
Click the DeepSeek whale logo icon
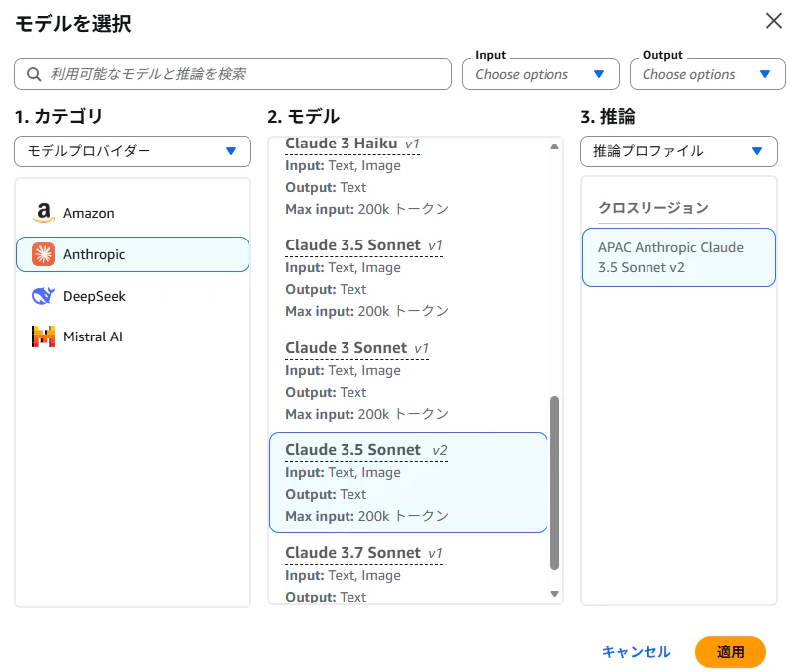[x=44, y=295]
